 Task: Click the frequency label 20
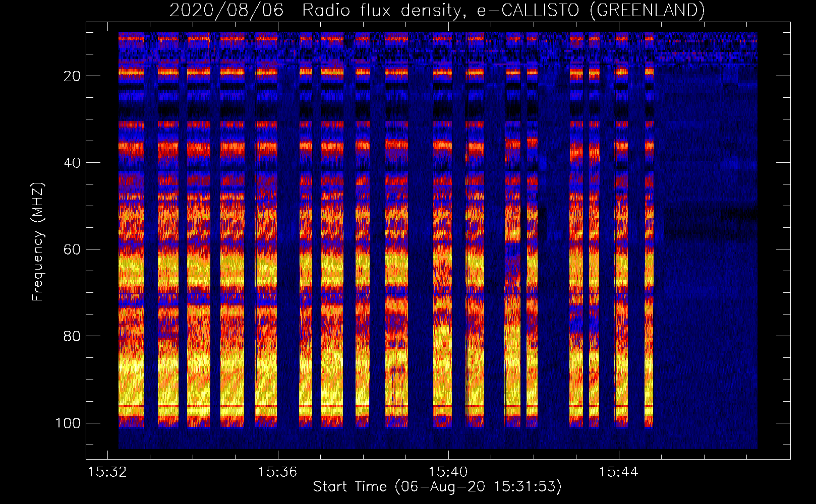72,76
